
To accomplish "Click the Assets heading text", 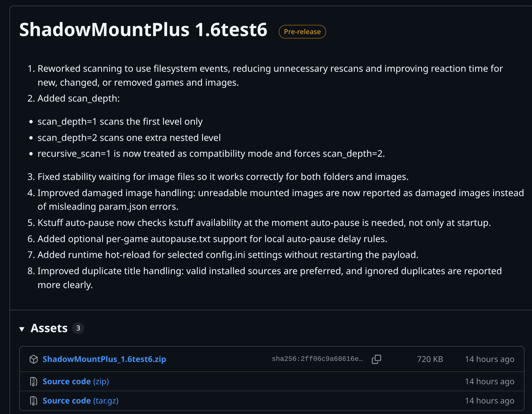I will pyautogui.click(x=49, y=328).
